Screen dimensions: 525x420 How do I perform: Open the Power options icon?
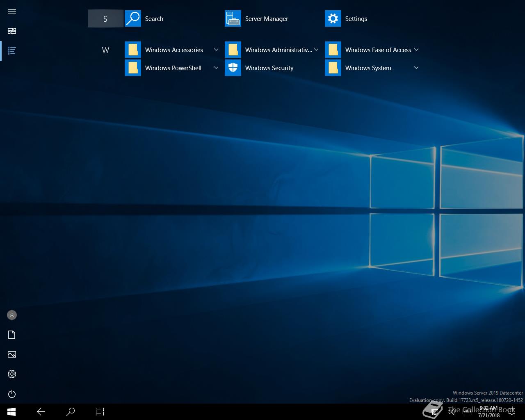tap(12, 394)
